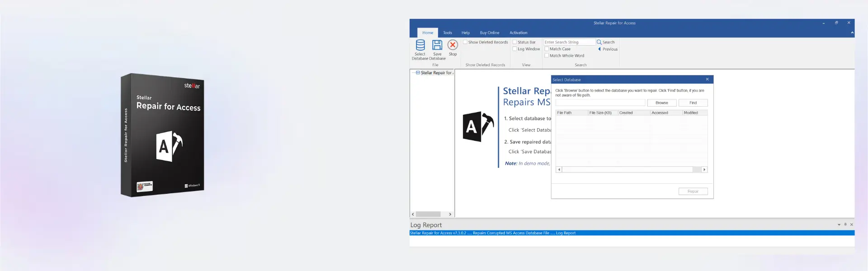Image resolution: width=868 pixels, height=271 pixels.
Task: Open the Activation tab
Action: click(519, 33)
